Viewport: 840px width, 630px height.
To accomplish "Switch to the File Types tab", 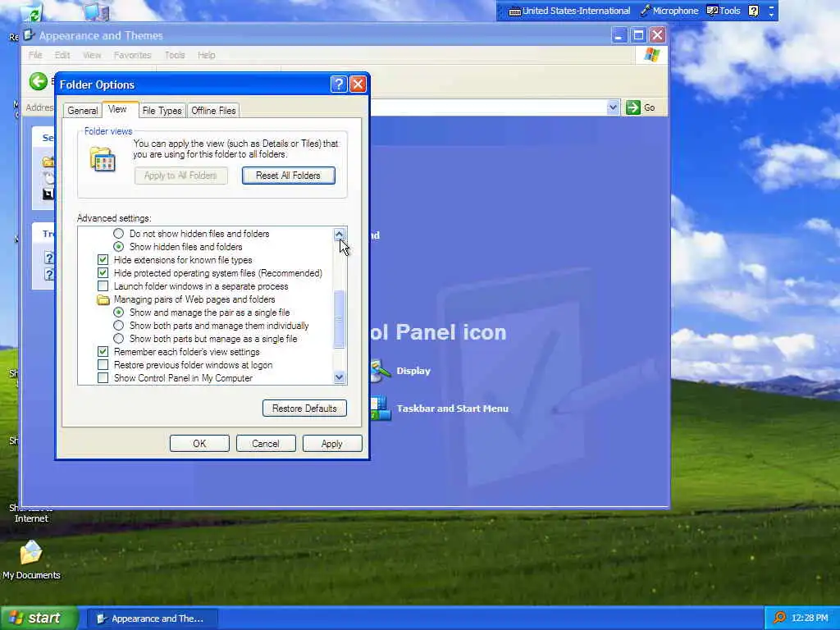I will tap(162, 111).
